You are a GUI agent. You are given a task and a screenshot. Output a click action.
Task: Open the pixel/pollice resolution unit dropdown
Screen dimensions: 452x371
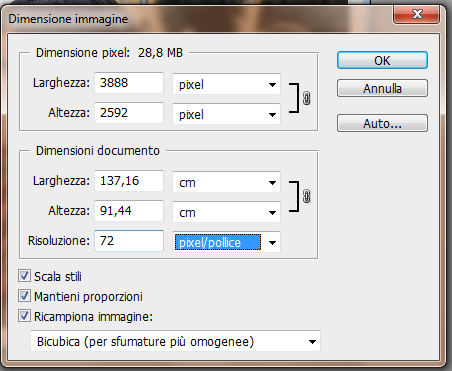pyautogui.click(x=226, y=242)
